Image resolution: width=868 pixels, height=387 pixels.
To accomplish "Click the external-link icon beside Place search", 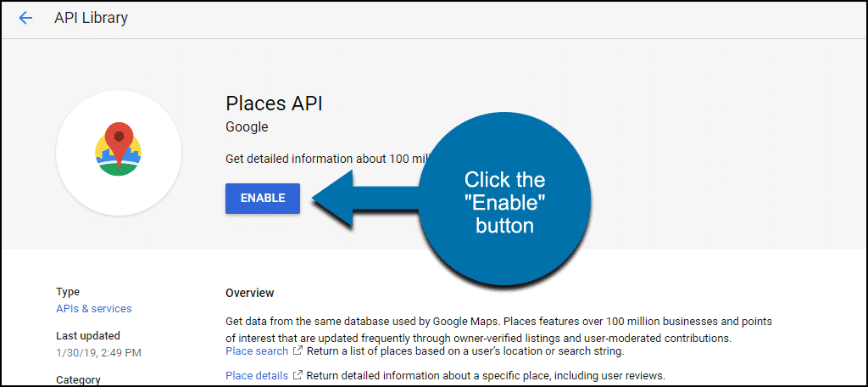I will click(298, 351).
